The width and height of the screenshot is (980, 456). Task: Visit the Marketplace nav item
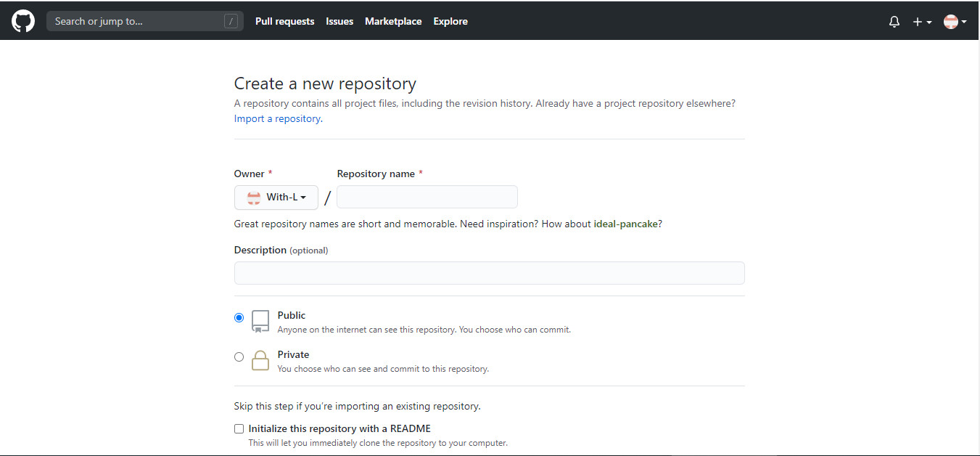click(x=393, y=21)
